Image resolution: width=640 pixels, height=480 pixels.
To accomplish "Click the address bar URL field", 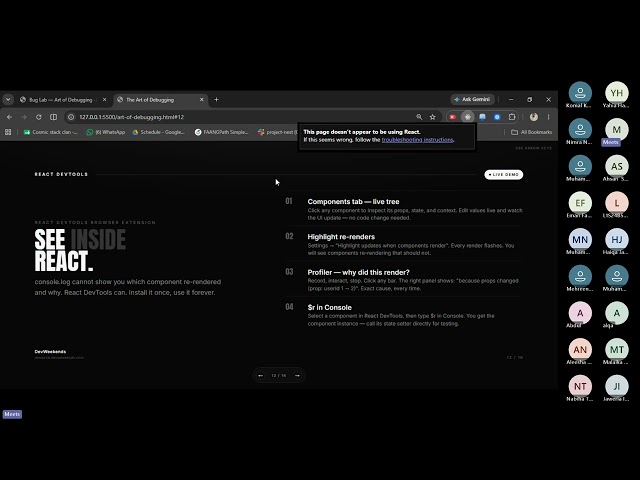I will click(245, 117).
